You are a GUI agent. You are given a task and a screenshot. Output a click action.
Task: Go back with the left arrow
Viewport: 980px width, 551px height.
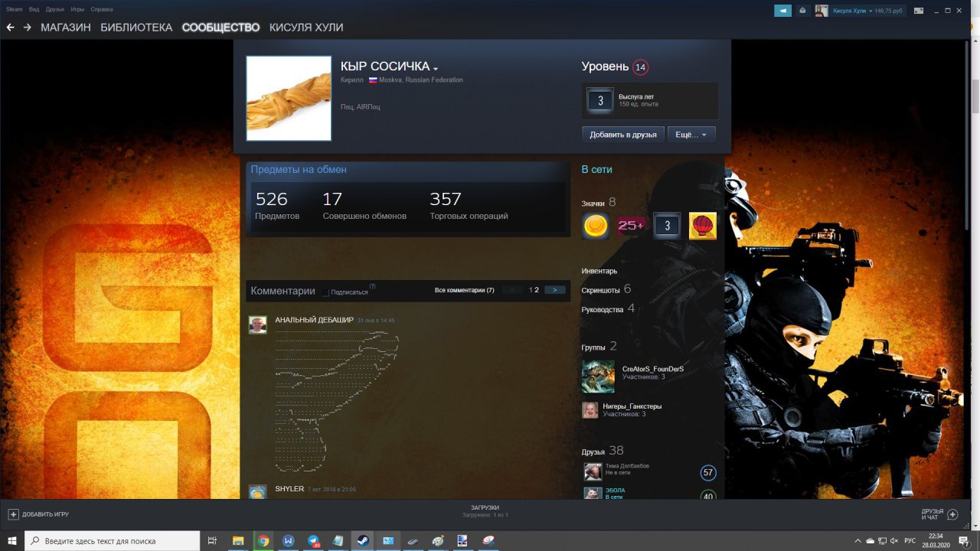(x=10, y=28)
